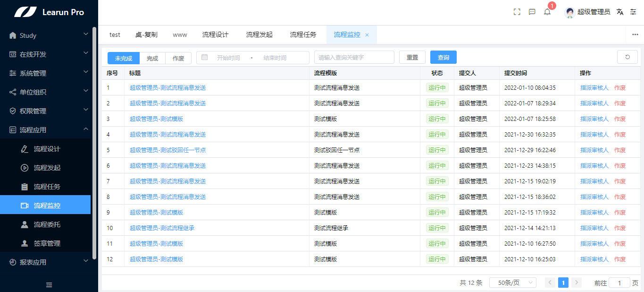The image size is (644, 292).
Task: Click the 流程设计 pencil icon
Action: pos(25,149)
